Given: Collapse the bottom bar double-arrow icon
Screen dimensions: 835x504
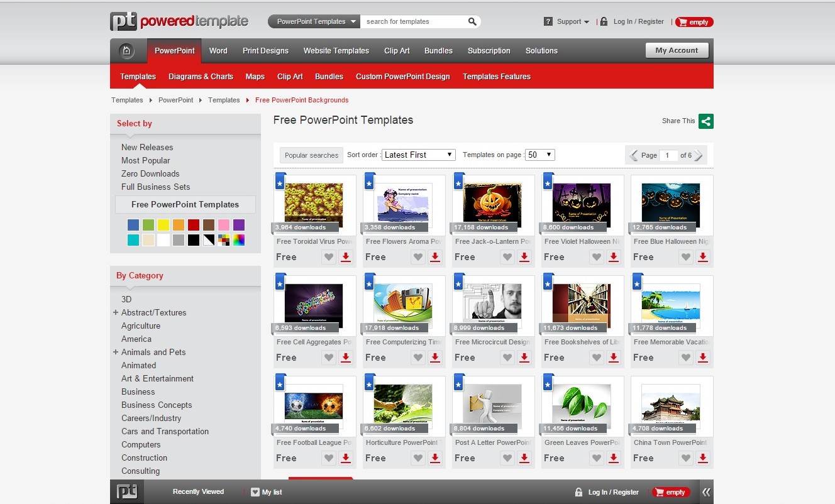Looking at the screenshot, I should [x=706, y=492].
